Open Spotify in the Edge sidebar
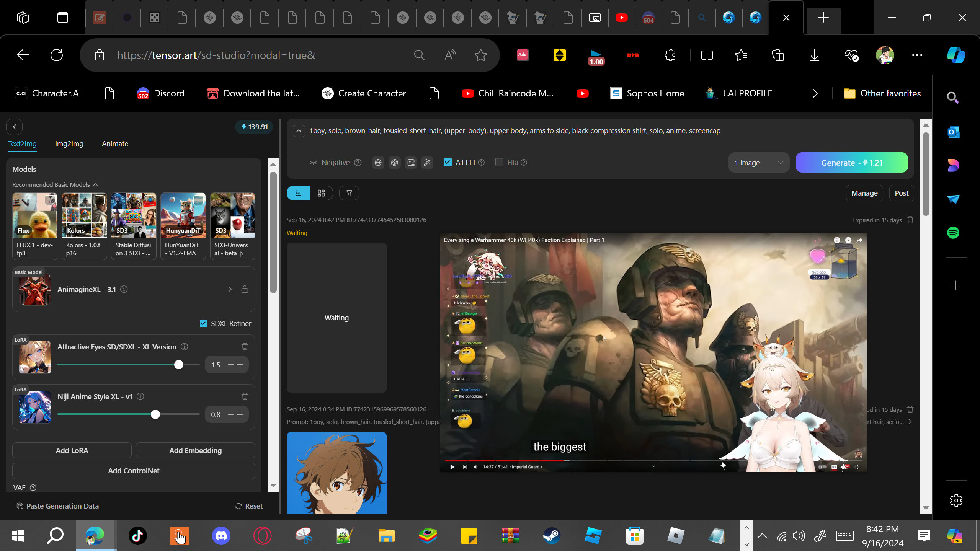 953,233
